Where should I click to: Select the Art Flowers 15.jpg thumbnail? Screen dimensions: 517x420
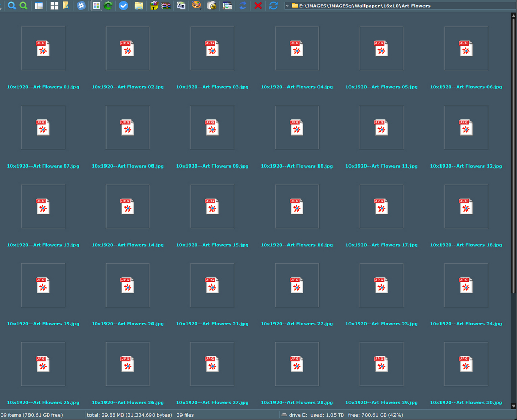(212, 206)
